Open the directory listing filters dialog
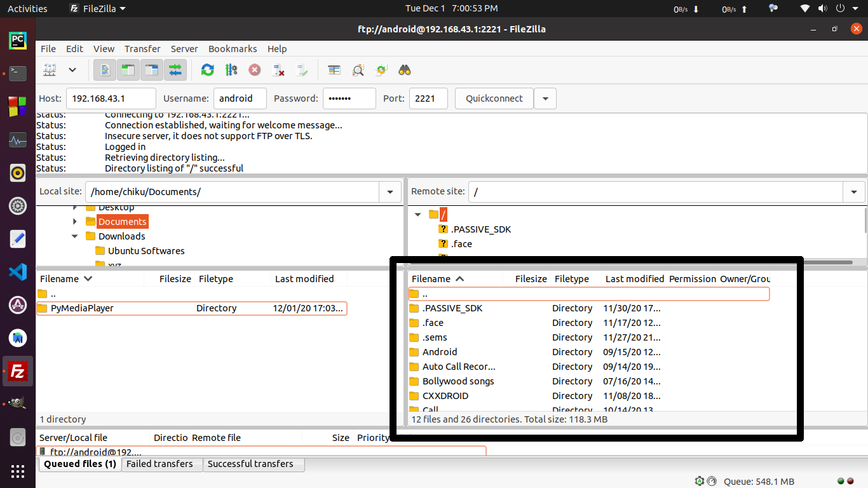The height and width of the screenshot is (488, 868). (x=334, y=70)
